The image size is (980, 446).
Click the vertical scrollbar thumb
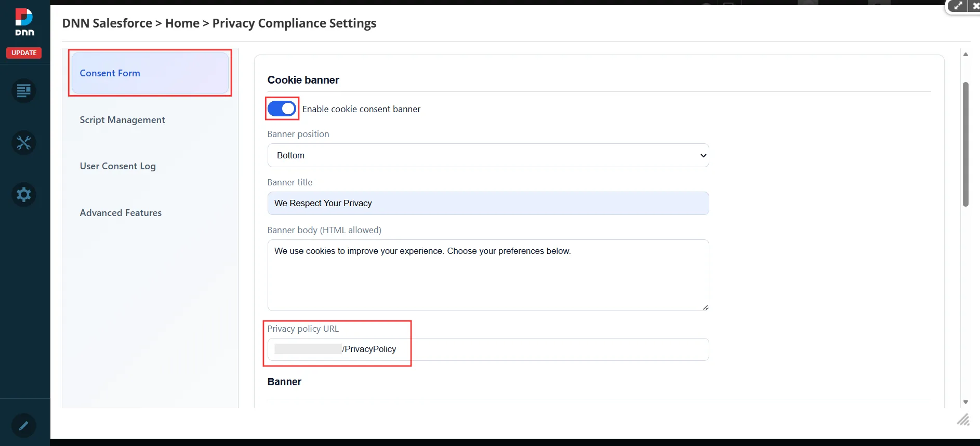click(x=965, y=144)
